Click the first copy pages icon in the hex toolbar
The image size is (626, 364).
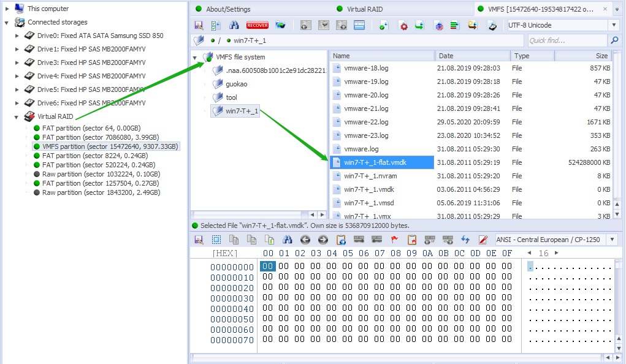pyautogui.click(x=234, y=240)
